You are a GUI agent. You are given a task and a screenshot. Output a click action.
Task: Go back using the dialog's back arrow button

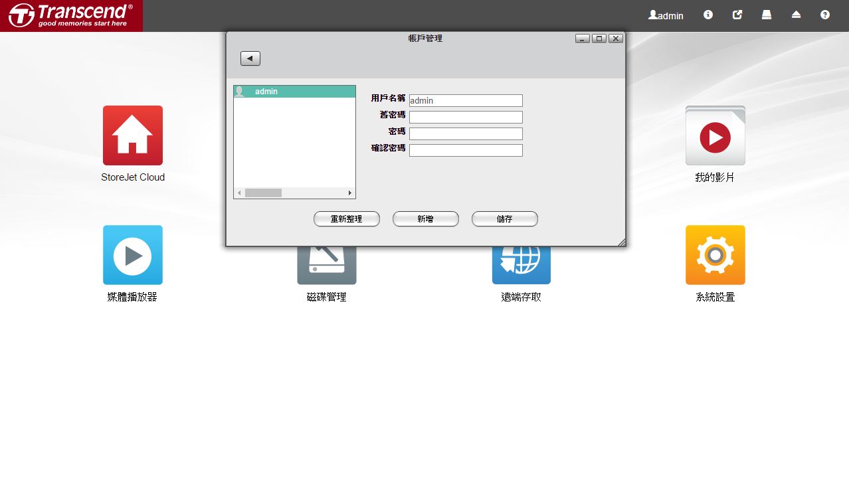click(250, 58)
